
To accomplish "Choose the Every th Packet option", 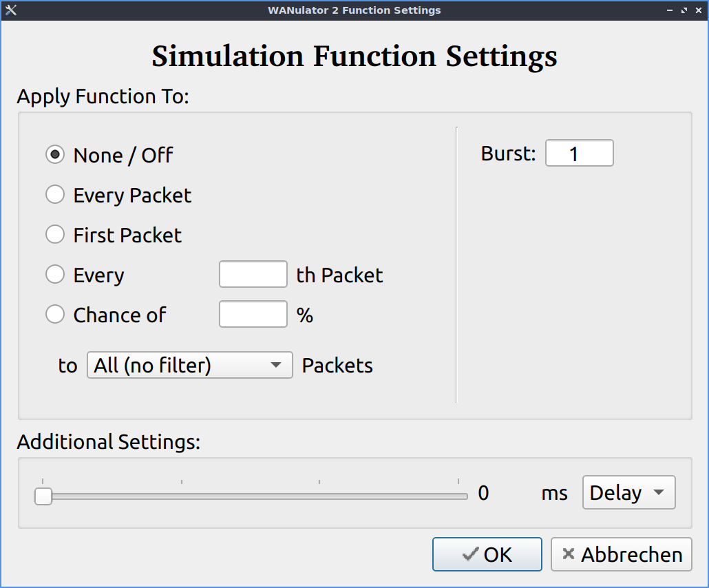I will coord(55,274).
